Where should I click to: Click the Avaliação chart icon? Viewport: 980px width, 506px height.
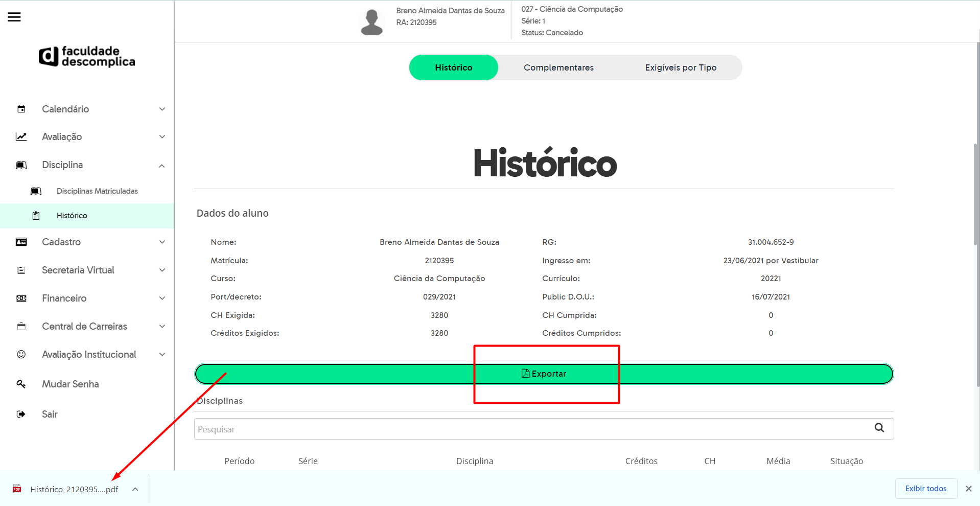coord(21,136)
